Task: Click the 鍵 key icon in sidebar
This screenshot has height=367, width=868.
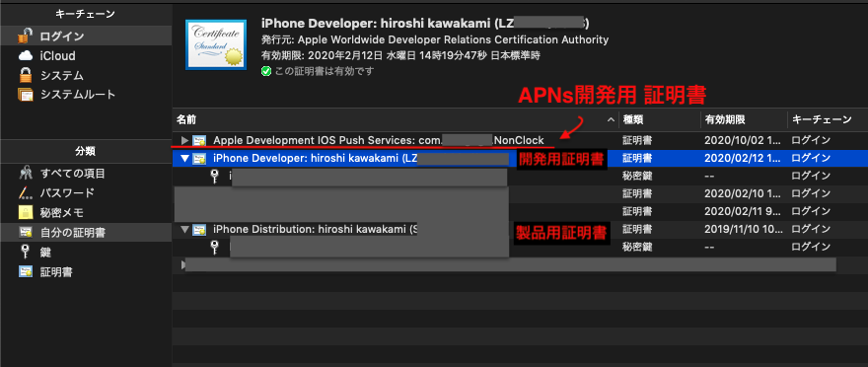Action: point(25,252)
